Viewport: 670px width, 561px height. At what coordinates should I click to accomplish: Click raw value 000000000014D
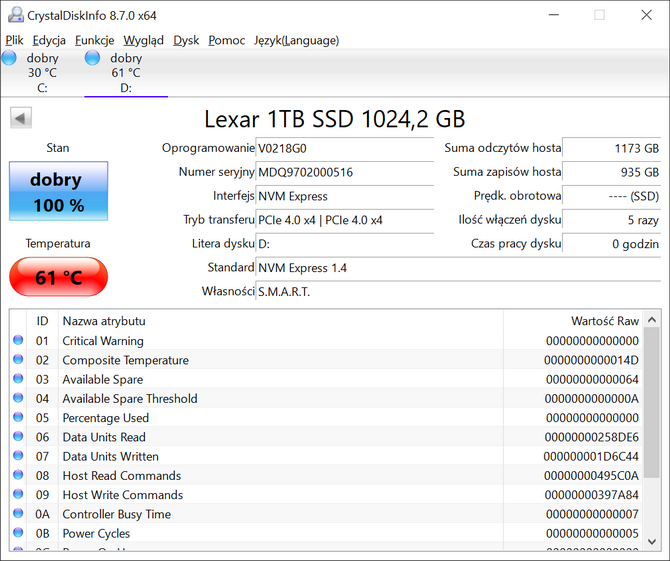point(591,360)
